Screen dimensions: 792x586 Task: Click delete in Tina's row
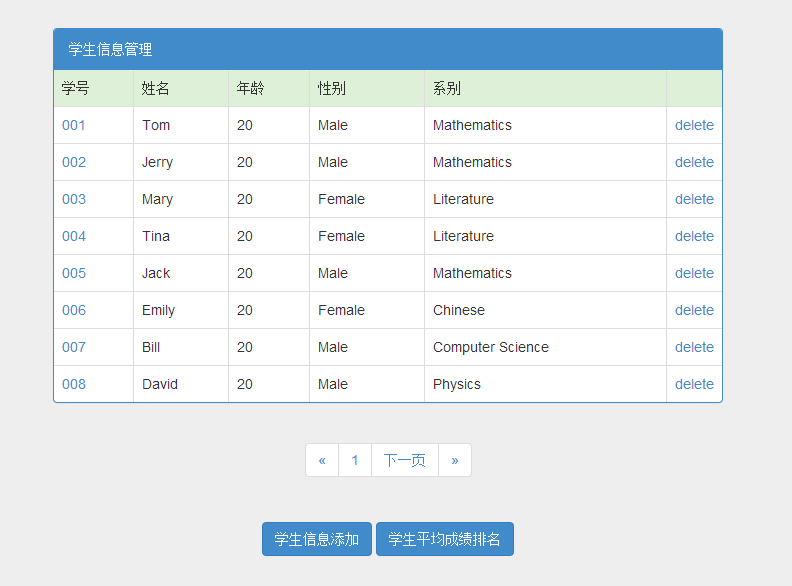coord(694,236)
